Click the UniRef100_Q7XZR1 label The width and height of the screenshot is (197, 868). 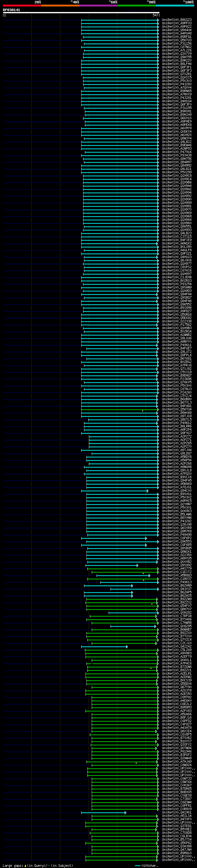[x=177, y=74]
